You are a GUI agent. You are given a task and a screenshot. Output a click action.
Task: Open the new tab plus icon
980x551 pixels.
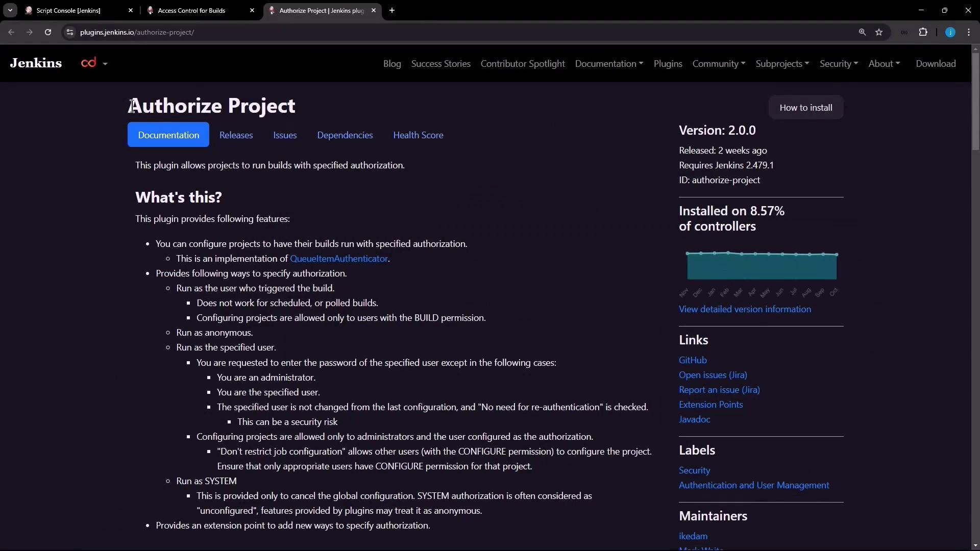[391, 10]
